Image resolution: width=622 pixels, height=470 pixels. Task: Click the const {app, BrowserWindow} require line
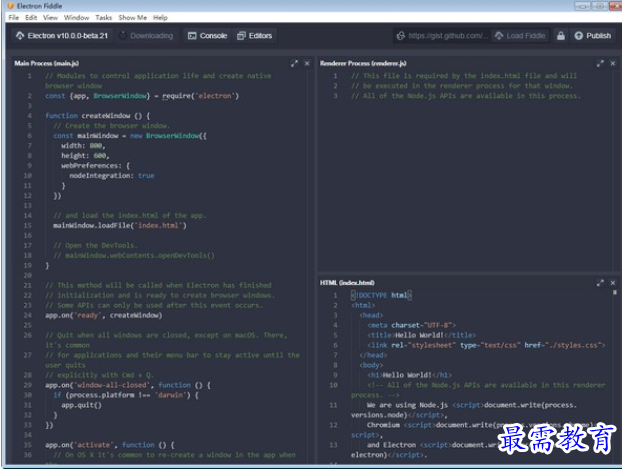click(142, 96)
